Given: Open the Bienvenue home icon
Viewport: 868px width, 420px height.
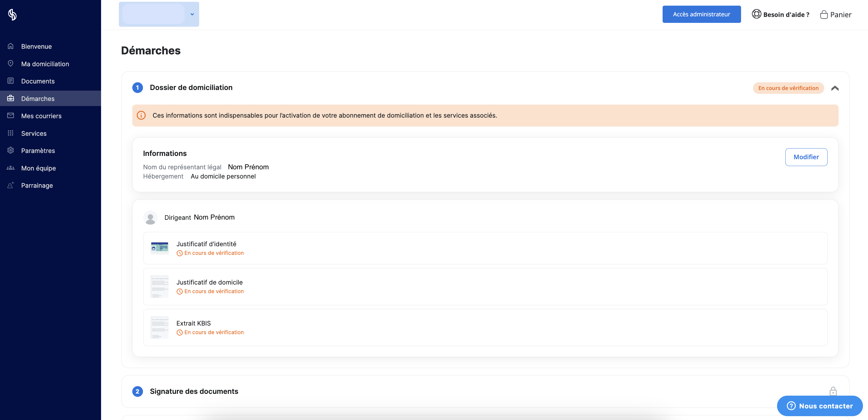Looking at the screenshot, I should pyautogui.click(x=11, y=46).
